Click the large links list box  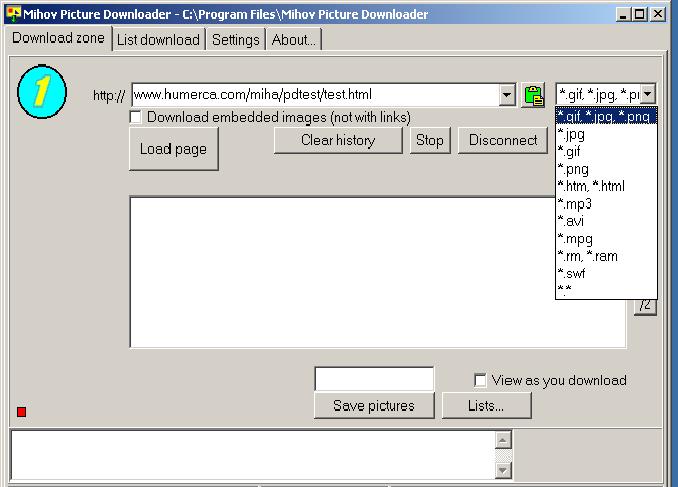tap(378, 272)
